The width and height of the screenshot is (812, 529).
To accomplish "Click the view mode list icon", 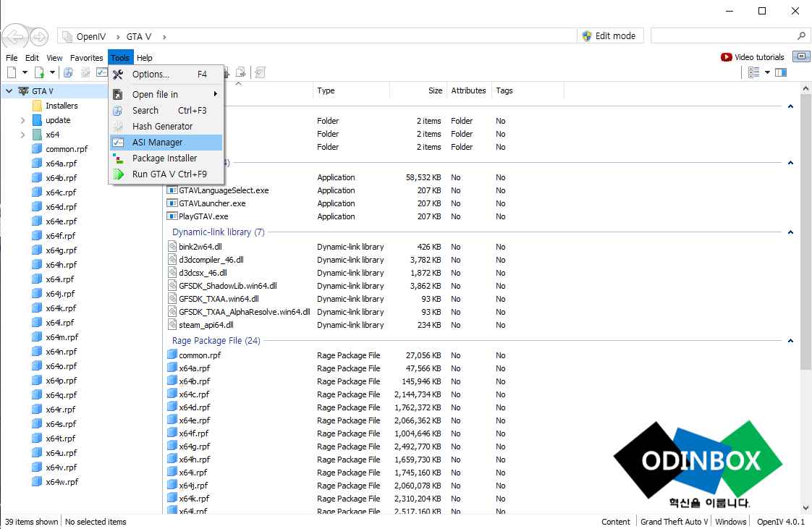I will point(753,72).
